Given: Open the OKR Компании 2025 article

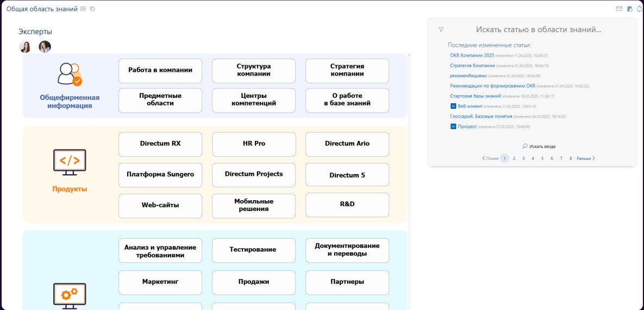Looking at the screenshot, I should (x=472, y=55).
